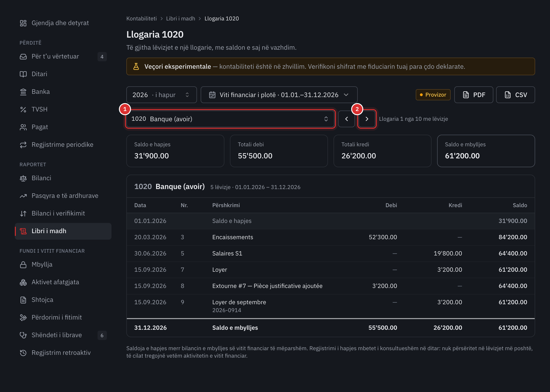Go to next account arrow button

coord(367,119)
